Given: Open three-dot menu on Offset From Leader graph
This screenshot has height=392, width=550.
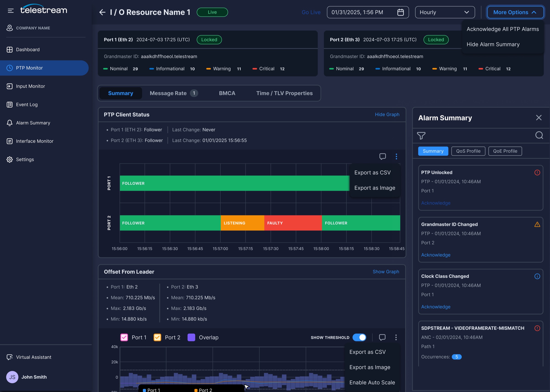Looking at the screenshot, I should (396, 337).
